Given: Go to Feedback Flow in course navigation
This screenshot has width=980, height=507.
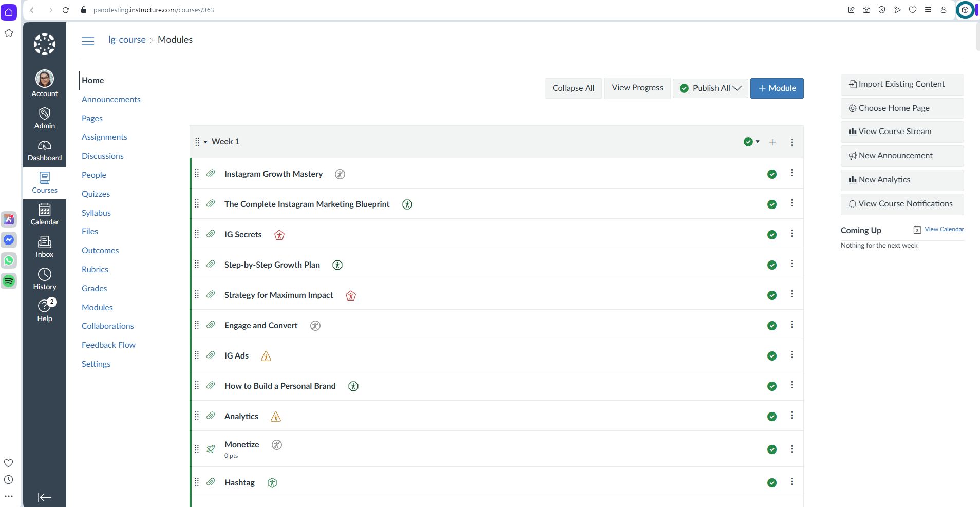Looking at the screenshot, I should coord(108,345).
